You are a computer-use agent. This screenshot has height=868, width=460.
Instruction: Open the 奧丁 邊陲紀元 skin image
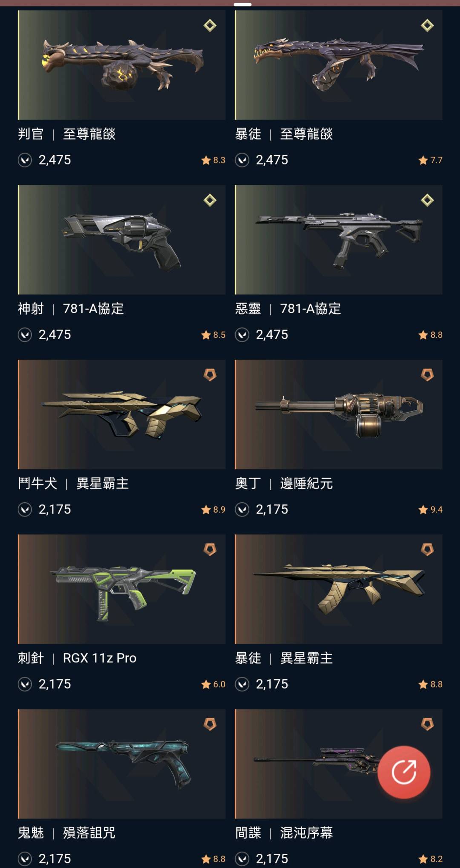(x=339, y=414)
